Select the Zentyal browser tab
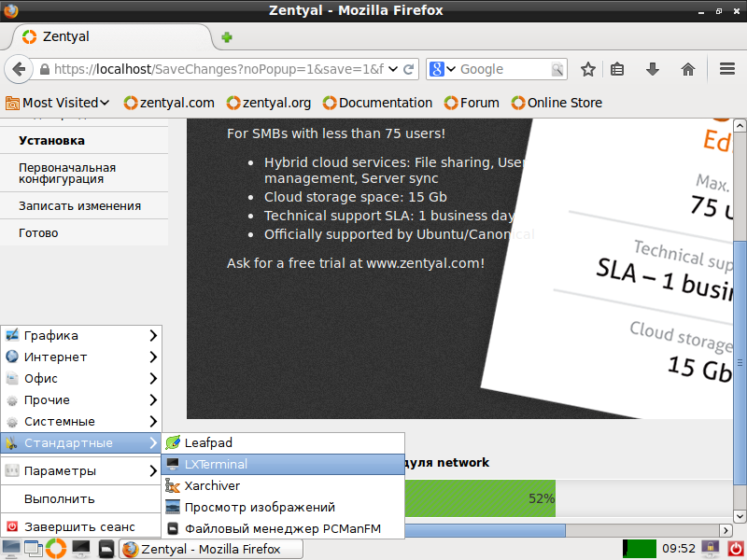The height and width of the screenshot is (560, 747). pyautogui.click(x=110, y=36)
